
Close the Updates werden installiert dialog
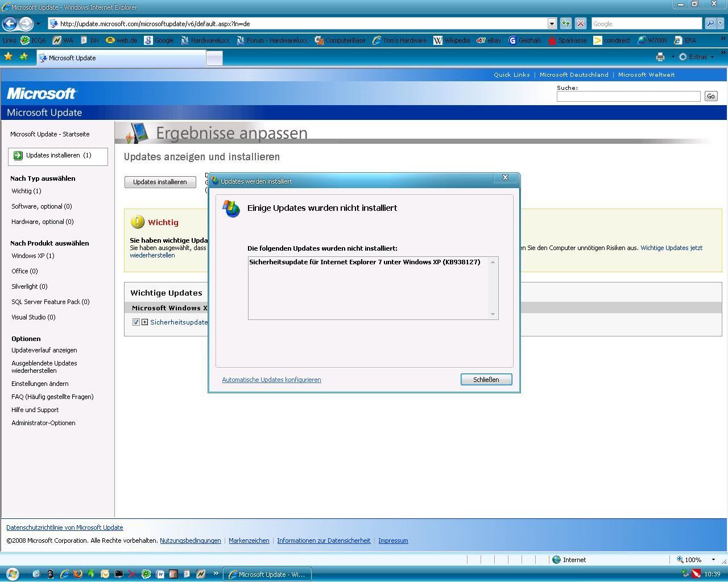[505, 177]
